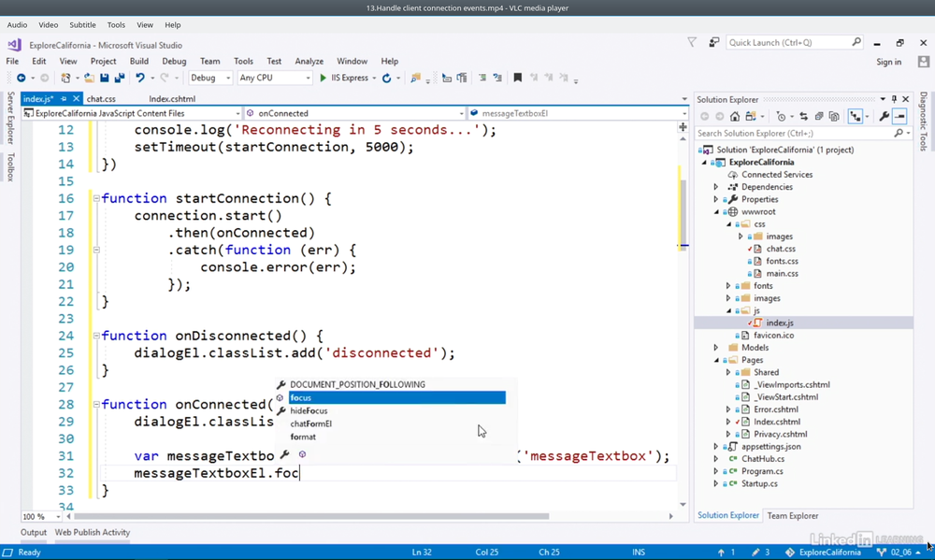
Task: Toggle auto-hide pin on Solution Explorer panel
Action: coord(894,99)
